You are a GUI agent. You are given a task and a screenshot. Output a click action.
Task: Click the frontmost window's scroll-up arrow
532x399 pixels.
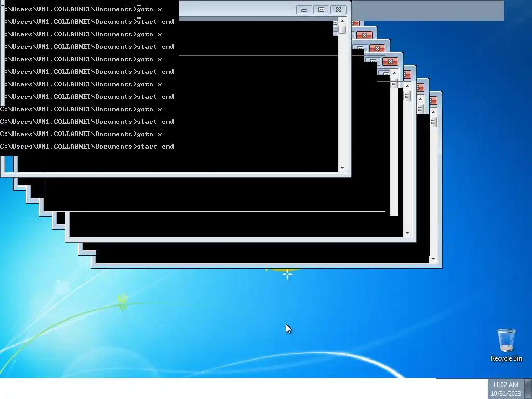pos(342,21)
